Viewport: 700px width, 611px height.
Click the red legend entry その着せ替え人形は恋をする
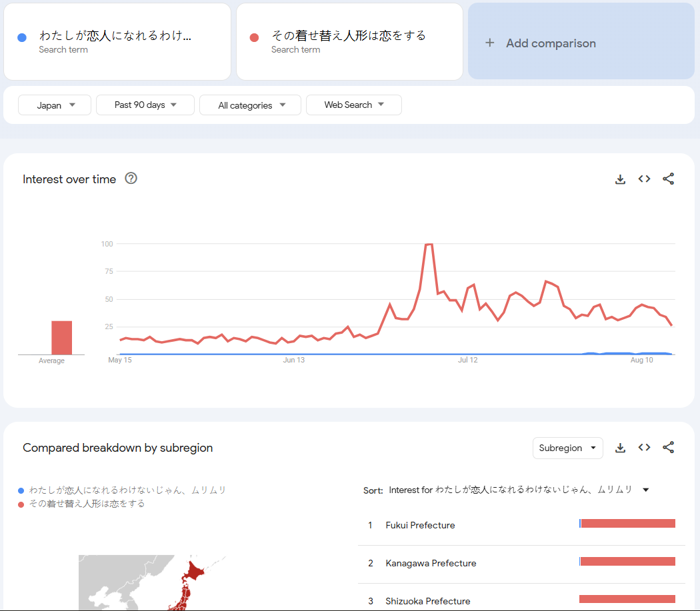pos(81,504)
